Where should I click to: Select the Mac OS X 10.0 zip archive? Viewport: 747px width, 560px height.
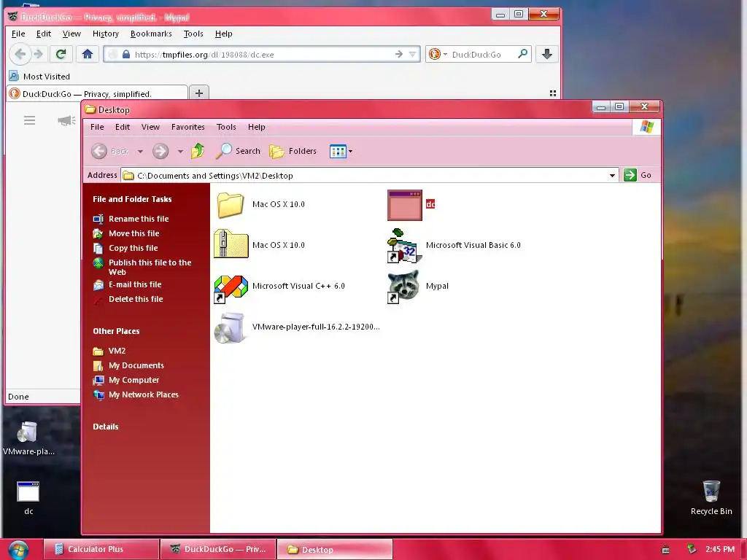[260, 245]
